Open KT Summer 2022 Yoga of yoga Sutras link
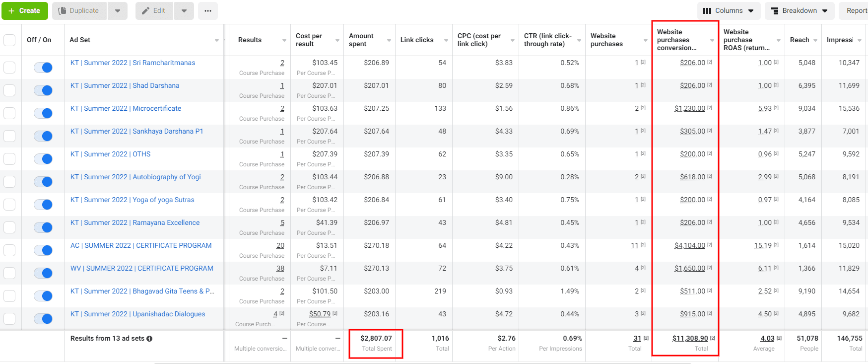Viewport: 868px width, 364px height. coord(132,200)
